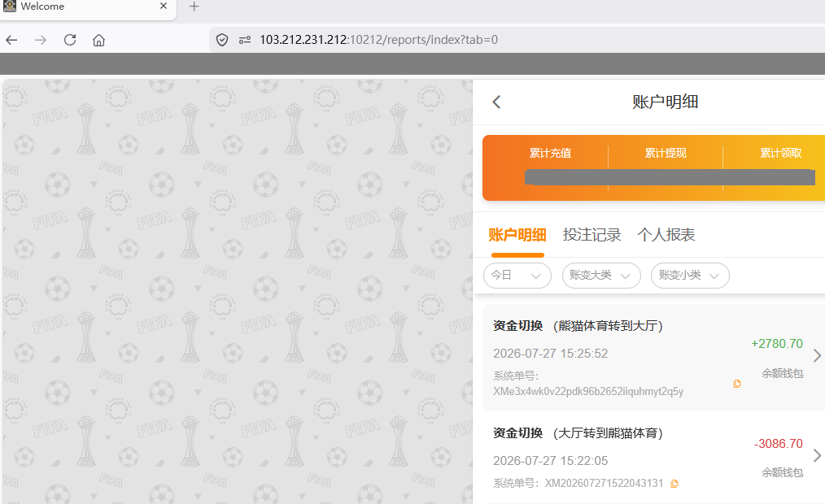
Task: Open the 熊猫体育转到大厅 transaction record
Action: 654,358
